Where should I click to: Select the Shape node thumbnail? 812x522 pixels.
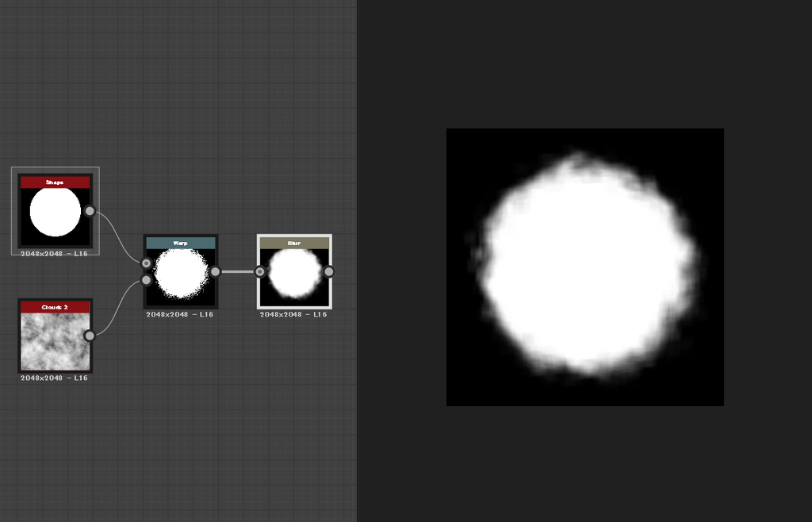56,217
